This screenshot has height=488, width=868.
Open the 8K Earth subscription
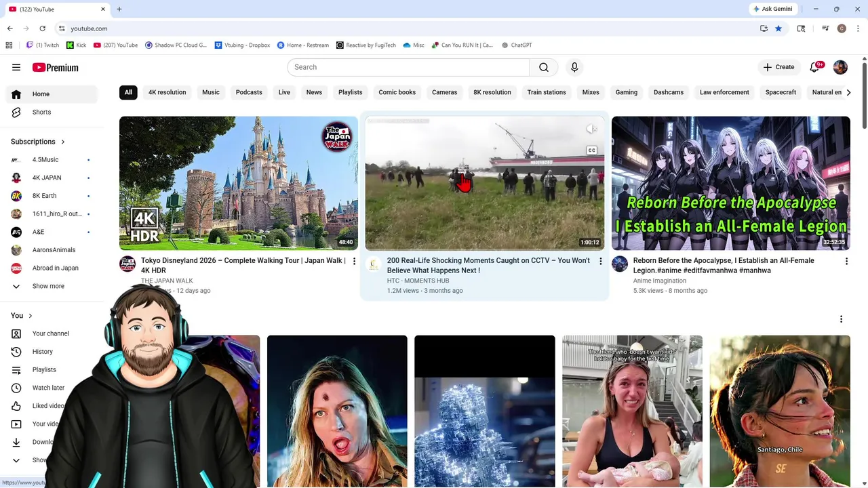(52, 196)
